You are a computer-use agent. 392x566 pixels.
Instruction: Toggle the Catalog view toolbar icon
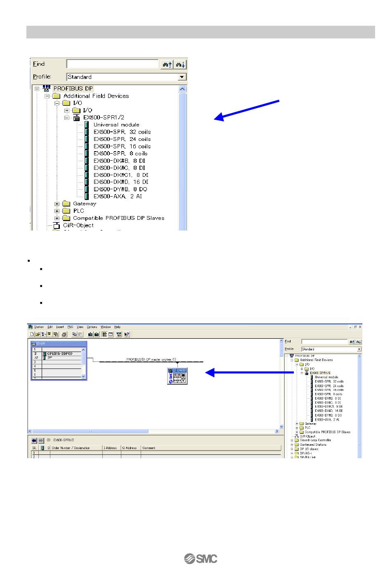click(105, 334)
